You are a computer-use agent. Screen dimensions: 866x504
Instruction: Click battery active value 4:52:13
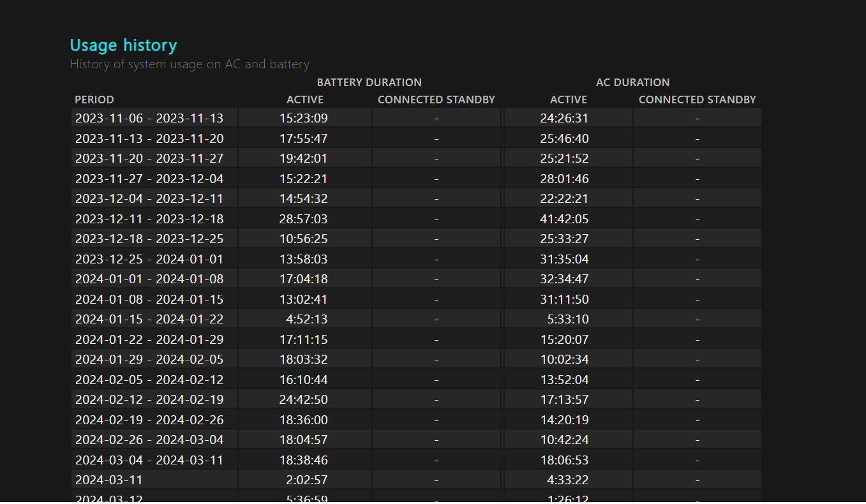click(x=307, y=319)
